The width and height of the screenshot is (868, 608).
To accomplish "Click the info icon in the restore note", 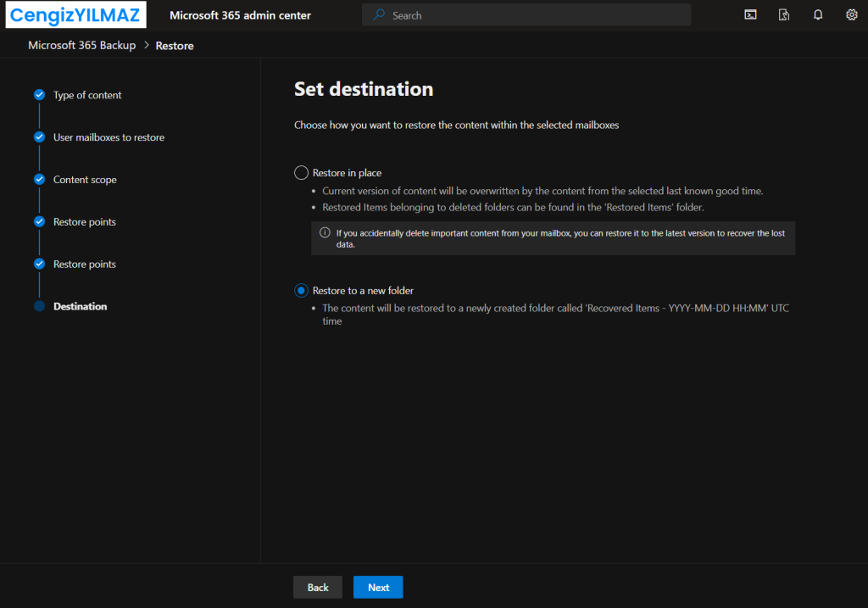I will [x=325, y=232].
